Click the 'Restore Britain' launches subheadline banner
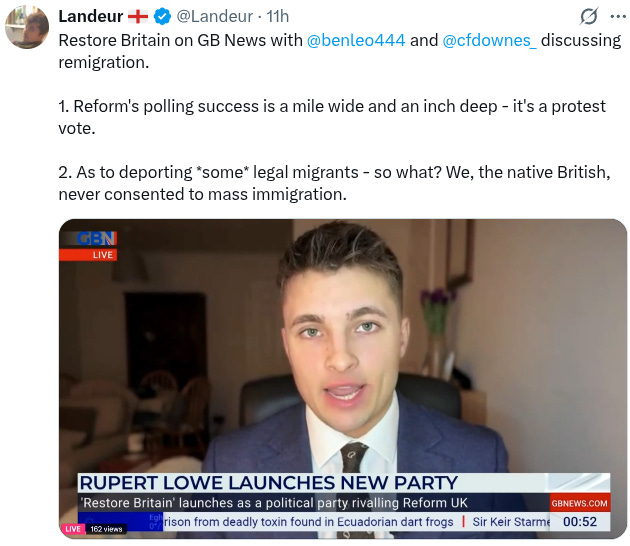 [x=275, y=503]
